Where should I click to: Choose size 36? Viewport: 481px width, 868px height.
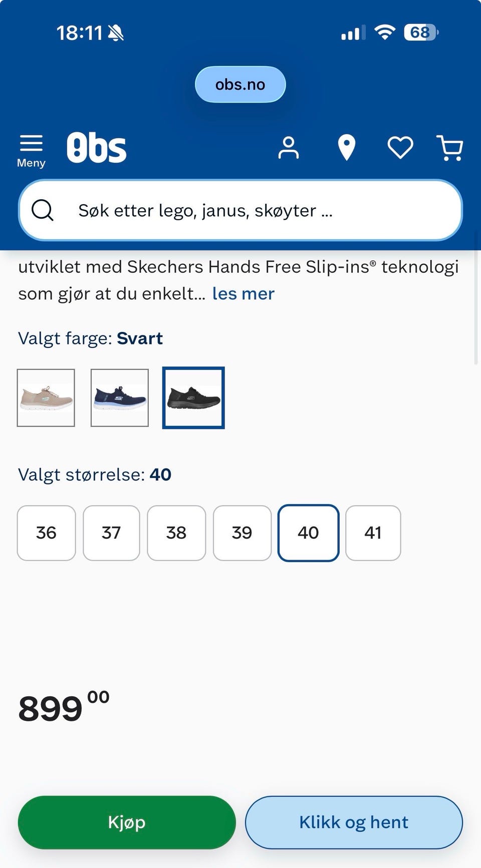[x=46, y=533]
